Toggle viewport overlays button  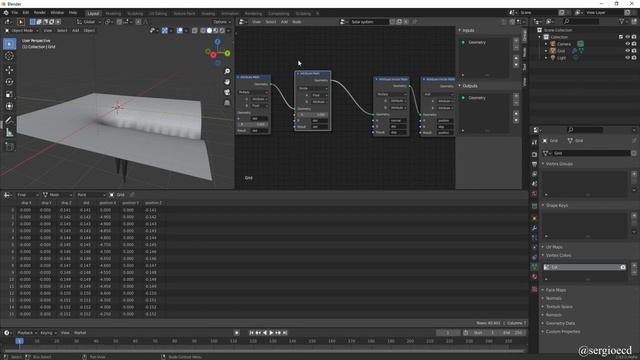[x=180, y=31]
